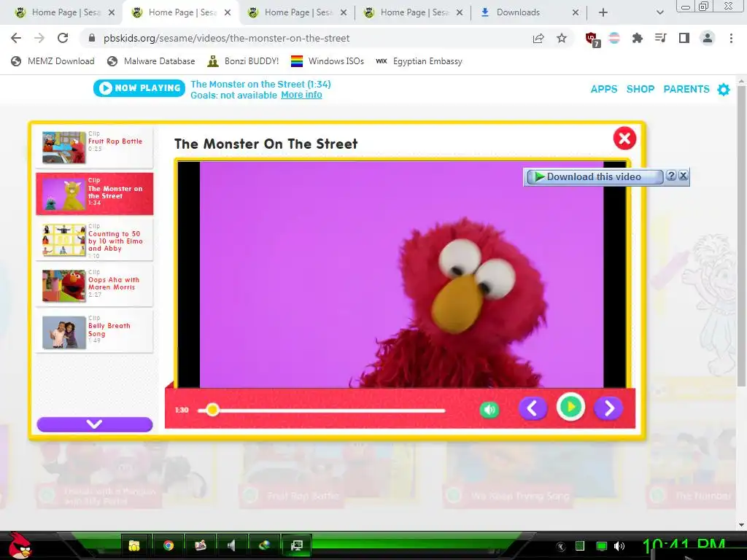Open Chrome three-dot menu

click(x=731, y=38)
